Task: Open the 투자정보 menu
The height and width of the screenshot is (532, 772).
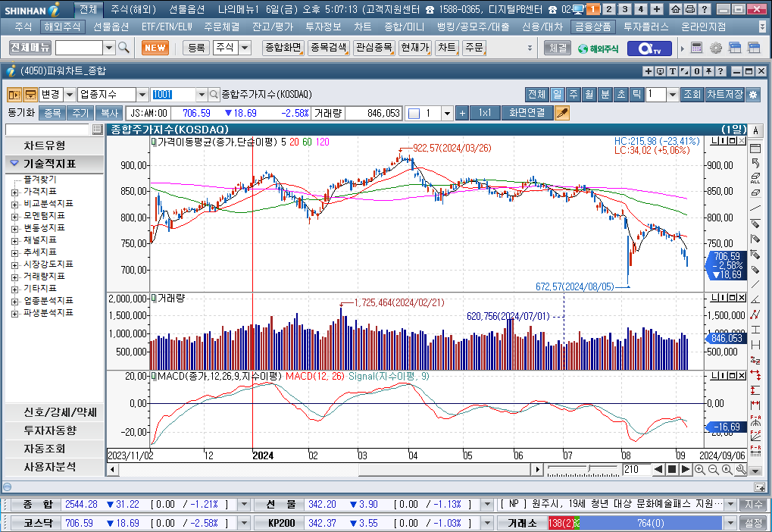Action: (323, 27)
